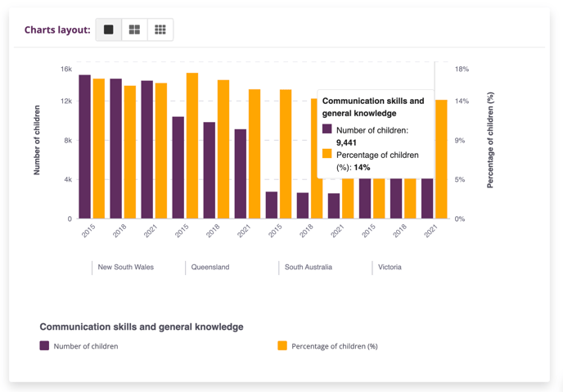Screen dimensions: 563x392
Task: Click the South Australia category label
Action: click(x=309, y=267)
